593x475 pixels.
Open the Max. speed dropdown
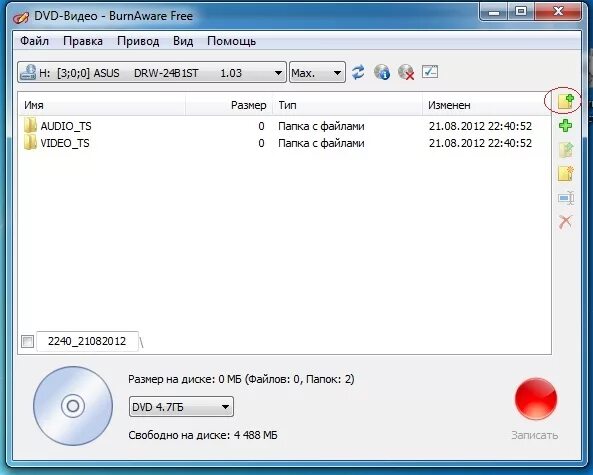tap(317, 72)
